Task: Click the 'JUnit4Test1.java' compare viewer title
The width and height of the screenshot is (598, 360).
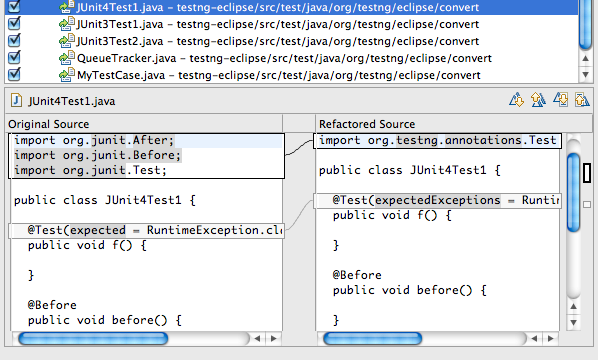Action: tap(71, 101)
